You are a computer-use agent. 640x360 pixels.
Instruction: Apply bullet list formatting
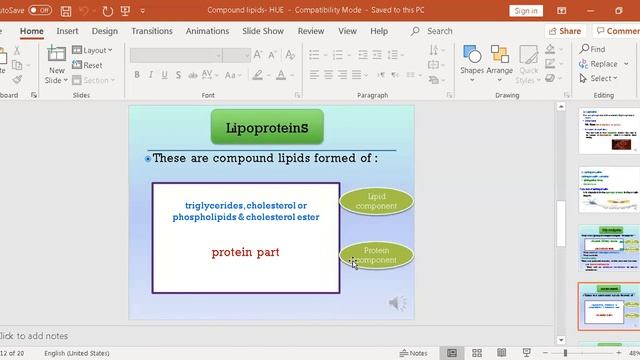tap(314, 54)
